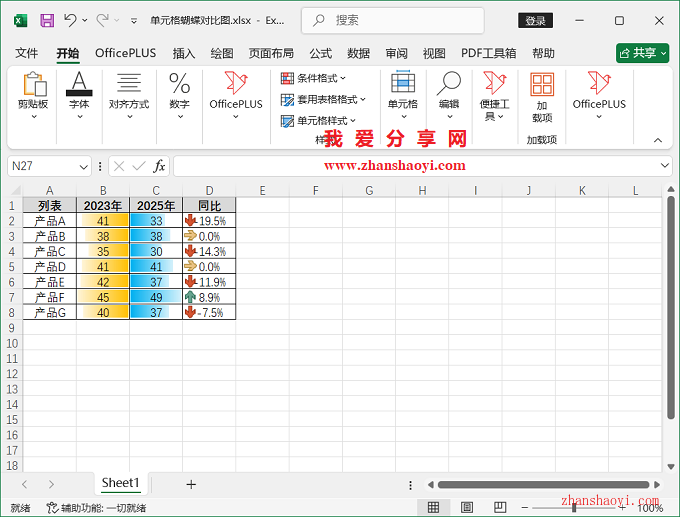The width and height of the screenshot is (680, 517).
Task: Click the Undo arrow icon
Action: point(70,20)
